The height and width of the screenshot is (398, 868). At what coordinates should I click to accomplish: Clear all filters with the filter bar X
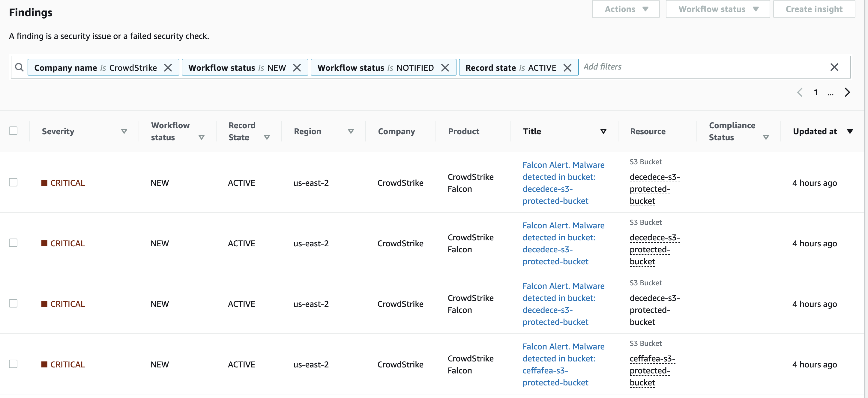coord(834,67)
